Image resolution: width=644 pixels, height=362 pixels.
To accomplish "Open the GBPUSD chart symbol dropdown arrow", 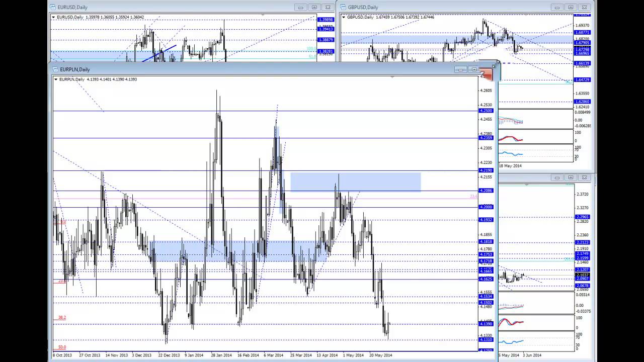I will click(344, 17).
